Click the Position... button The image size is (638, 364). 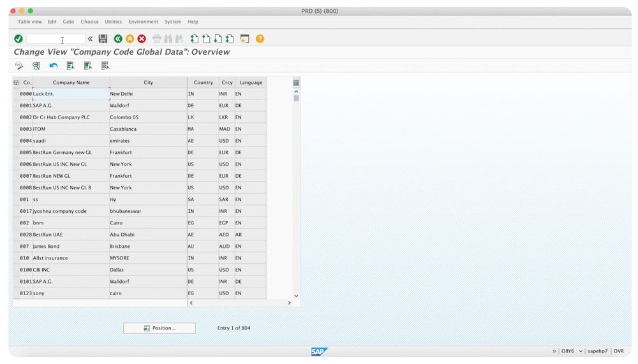(x=159, y=328)
